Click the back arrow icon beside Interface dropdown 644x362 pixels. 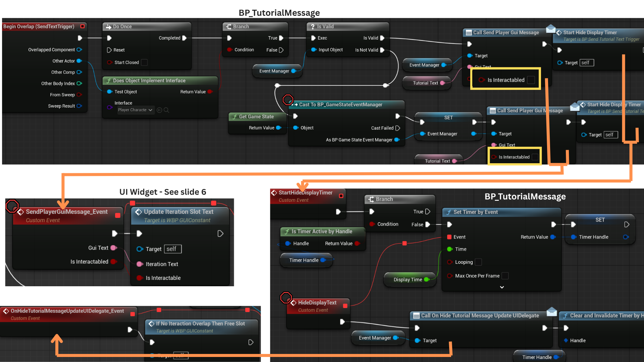159,110
